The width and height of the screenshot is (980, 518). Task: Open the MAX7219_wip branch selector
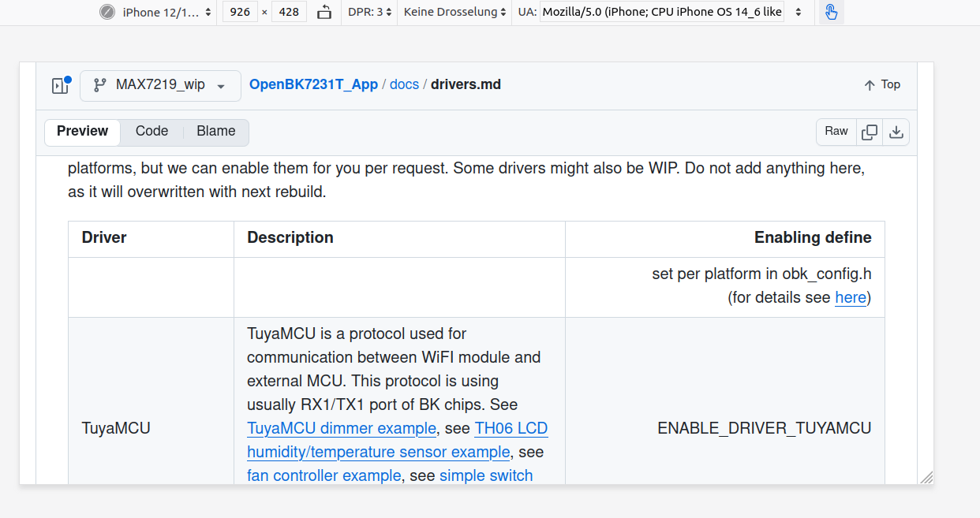[x=160, y=85]
